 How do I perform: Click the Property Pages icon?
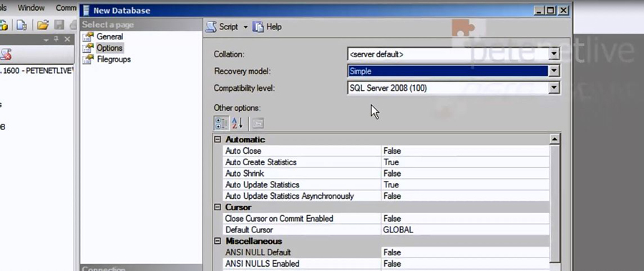258,123
